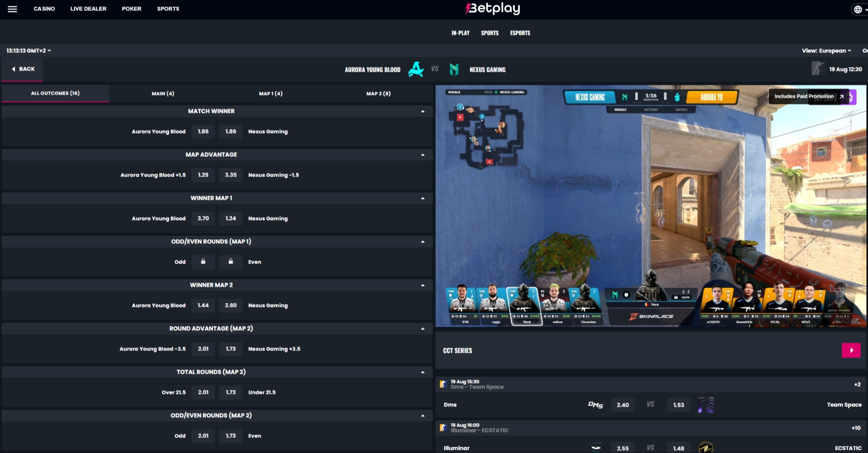This screenshot has width=868, height=453.
Task: Open the GMT+2 timezone dropdown
Action: 28,51
